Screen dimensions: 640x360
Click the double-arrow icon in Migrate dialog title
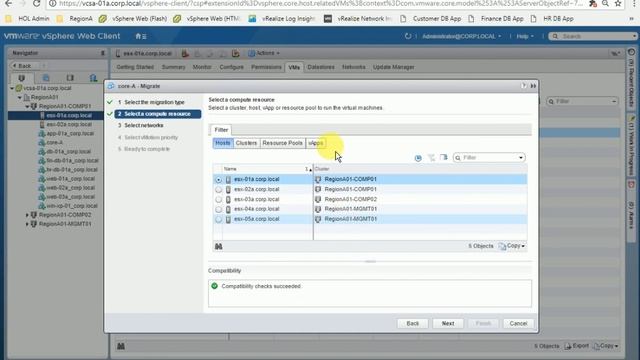click(x=533, y=86)
